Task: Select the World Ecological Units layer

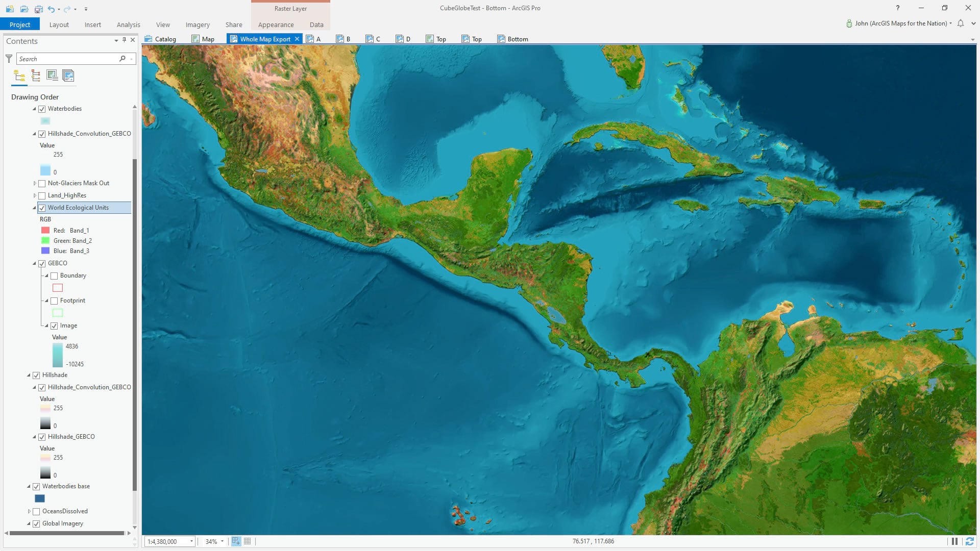Action: click(78, 208)
